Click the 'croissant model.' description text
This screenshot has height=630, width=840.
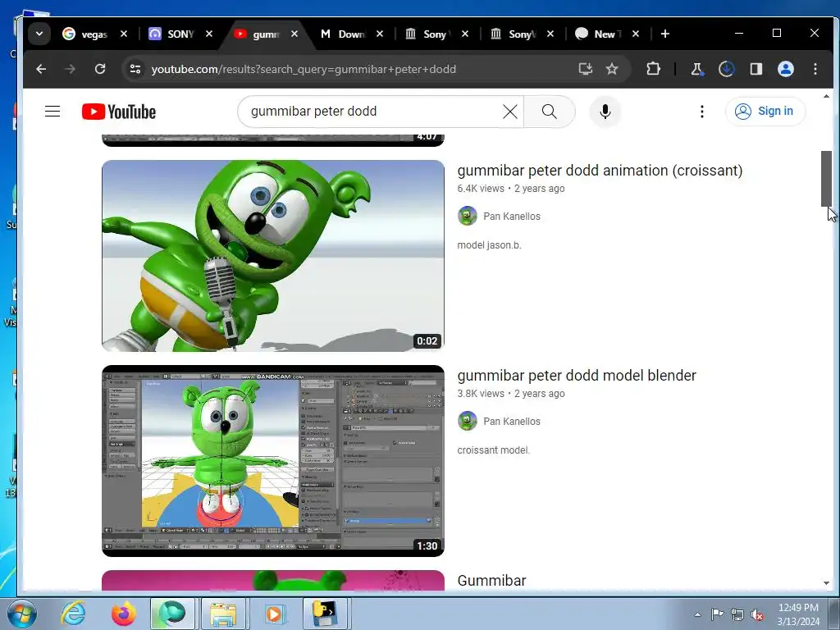[x=493, y=450]
